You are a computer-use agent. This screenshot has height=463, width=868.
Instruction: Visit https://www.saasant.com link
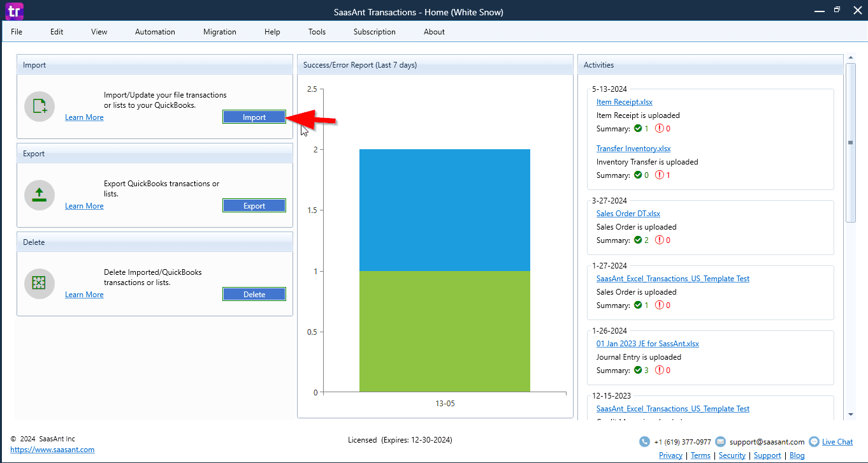52,450
